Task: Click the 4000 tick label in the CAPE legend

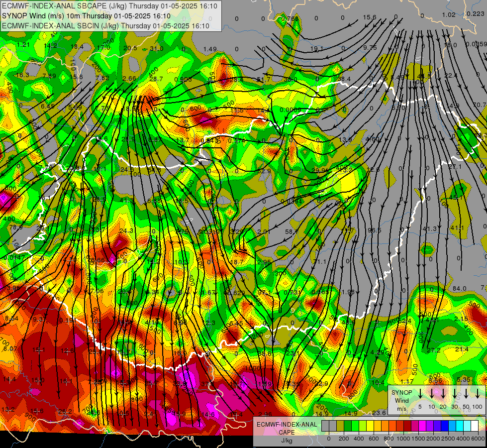Action: 464,439
